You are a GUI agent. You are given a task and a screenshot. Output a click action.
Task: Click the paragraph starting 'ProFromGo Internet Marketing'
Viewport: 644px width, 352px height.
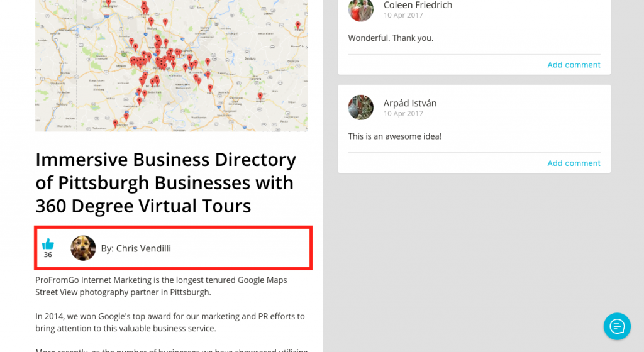161,286
